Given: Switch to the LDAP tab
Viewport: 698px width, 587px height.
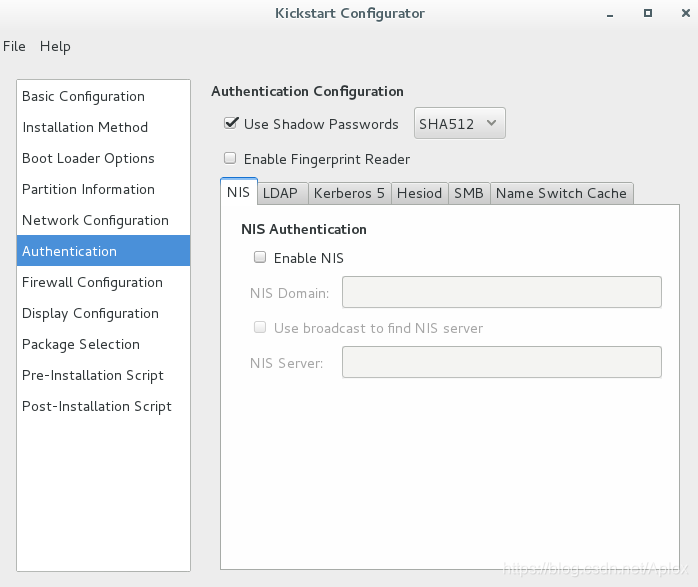Looking at the screenshot, I should click(283, 193).
